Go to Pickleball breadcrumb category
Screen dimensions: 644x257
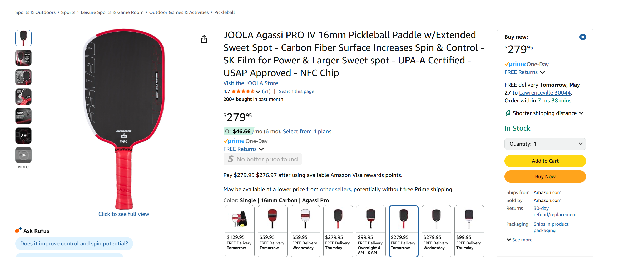(224, 12)
